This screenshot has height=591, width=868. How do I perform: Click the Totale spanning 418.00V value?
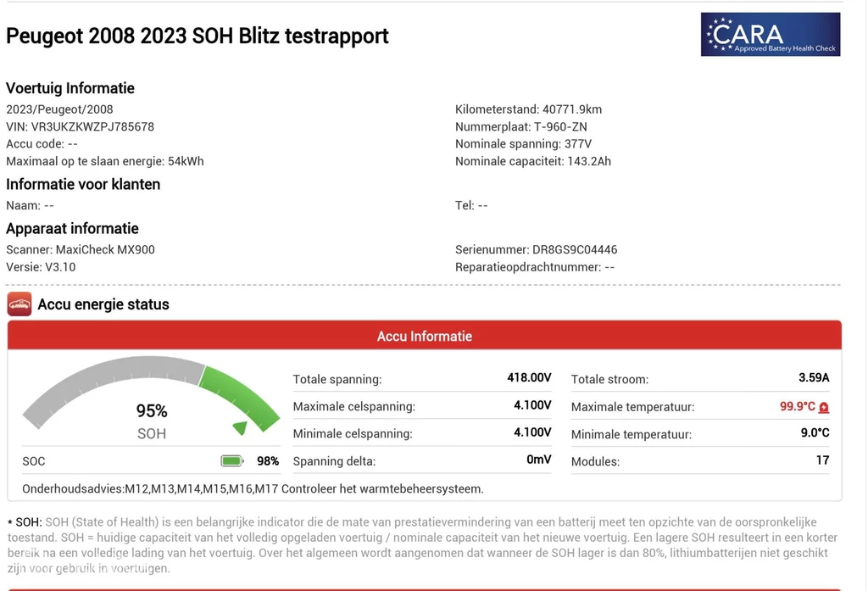coord(529,378)
